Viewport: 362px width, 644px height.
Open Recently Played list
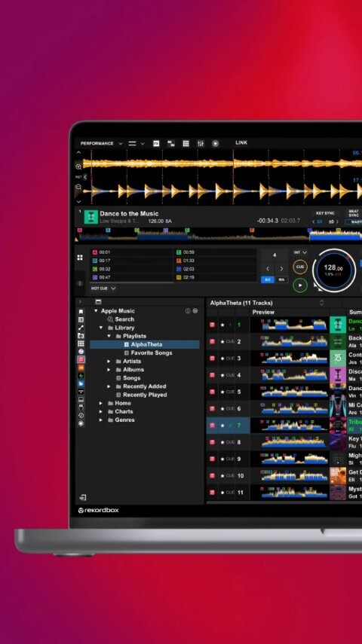click(x=145, y=395)
